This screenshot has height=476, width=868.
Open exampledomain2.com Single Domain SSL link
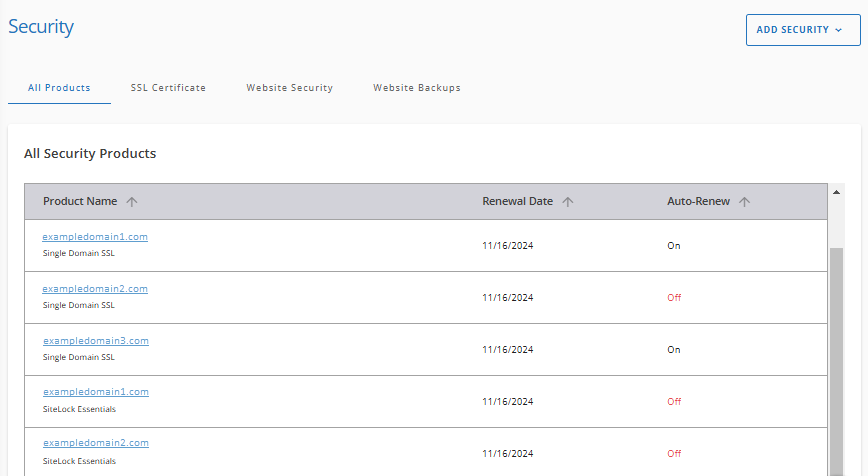coord(95,289)
